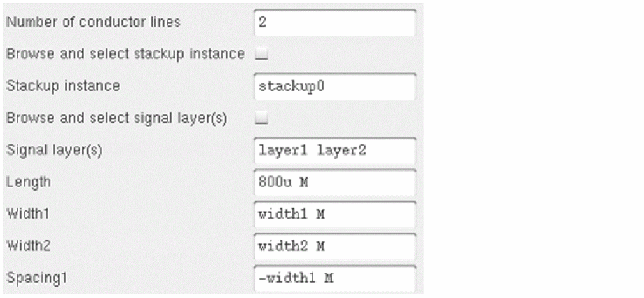This screenshot has width=644, height=298.
Task: Click the 'Browse and select stackup instance' label
Action: 125,54
